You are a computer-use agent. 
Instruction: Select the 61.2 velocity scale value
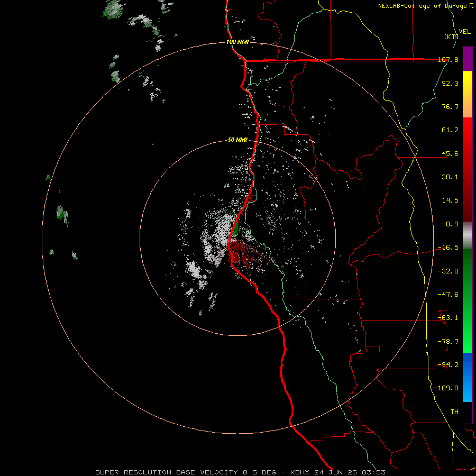pyautogui.click(x=450, y=130)
